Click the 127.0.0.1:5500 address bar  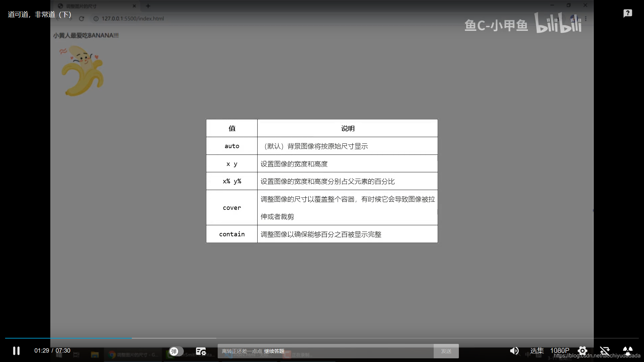pos(133,18)
